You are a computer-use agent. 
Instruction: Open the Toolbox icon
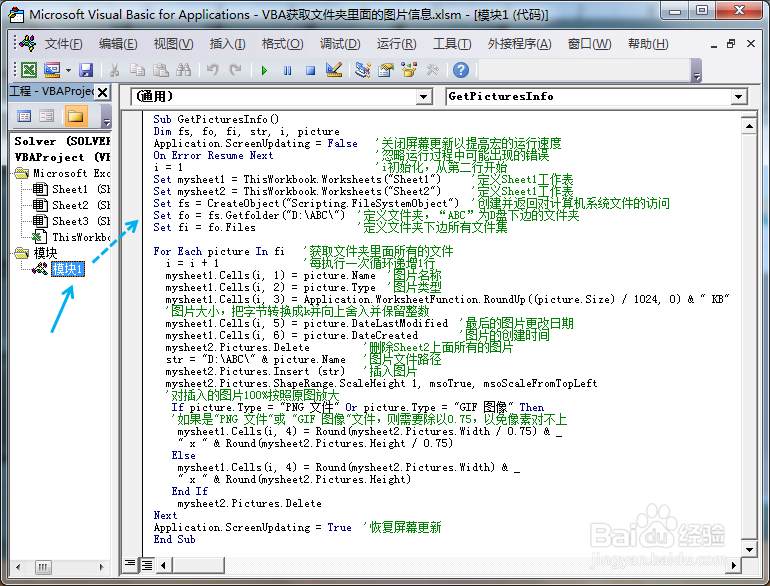tap(433, 70)
